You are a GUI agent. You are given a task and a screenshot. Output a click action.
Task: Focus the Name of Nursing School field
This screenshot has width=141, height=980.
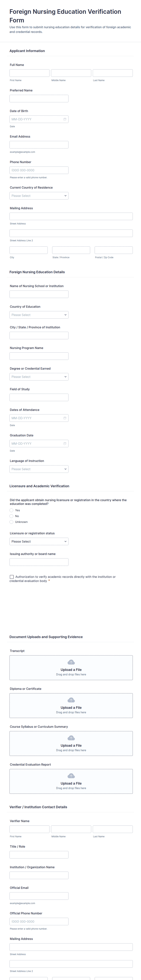[39, 294]
